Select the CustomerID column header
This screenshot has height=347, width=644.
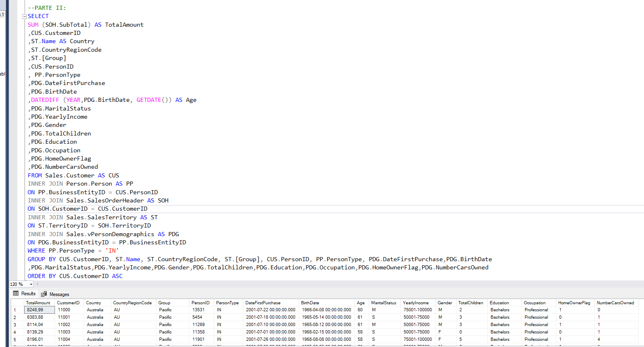pos(69,303)
